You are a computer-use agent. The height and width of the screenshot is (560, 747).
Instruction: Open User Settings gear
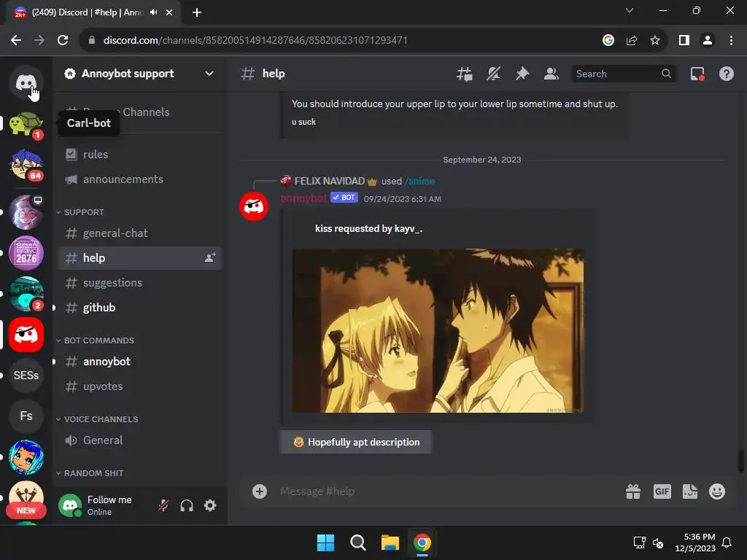tap(210, 505)
